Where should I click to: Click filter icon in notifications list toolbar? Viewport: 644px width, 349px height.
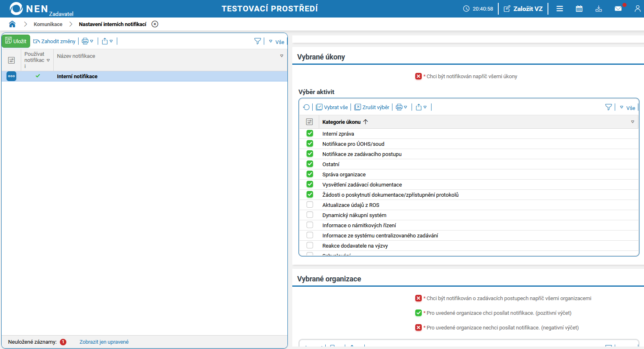point(257,41)
